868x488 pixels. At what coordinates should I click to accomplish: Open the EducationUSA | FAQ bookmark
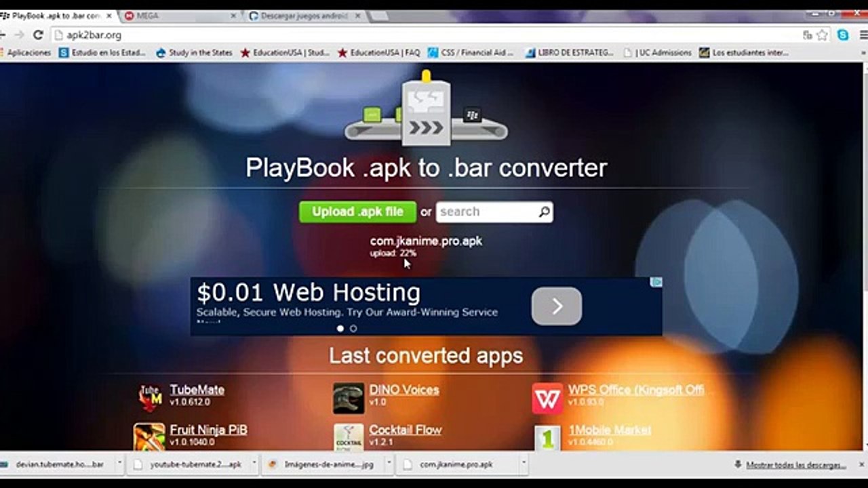379,53
